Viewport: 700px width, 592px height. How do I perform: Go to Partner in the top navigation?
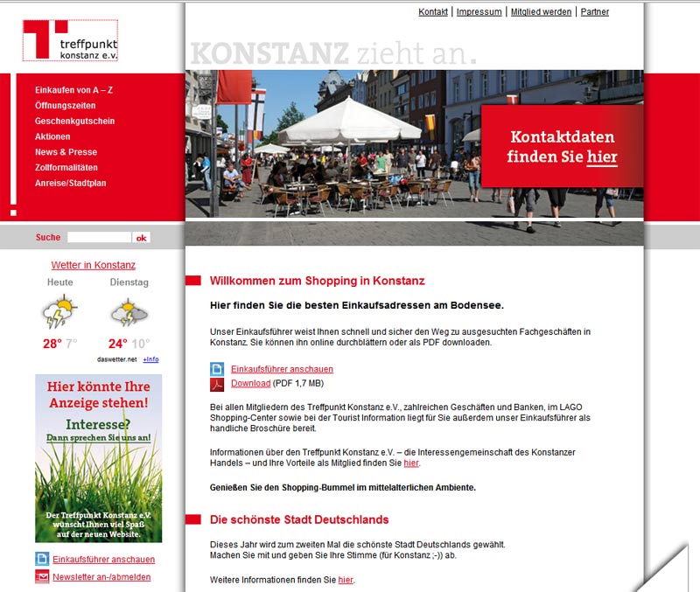(x=595, y=12)
